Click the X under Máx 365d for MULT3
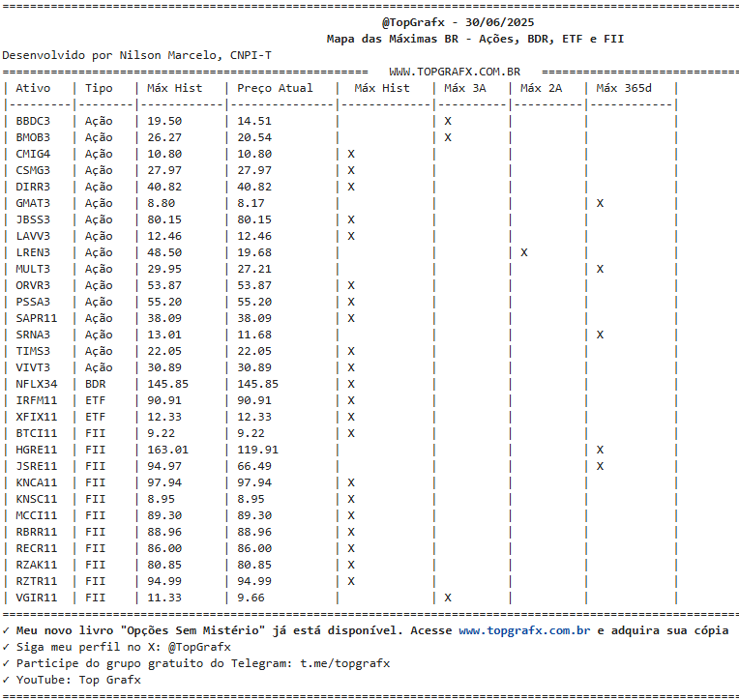Viewport: 739px width, 700px height. tap(600, 269)
